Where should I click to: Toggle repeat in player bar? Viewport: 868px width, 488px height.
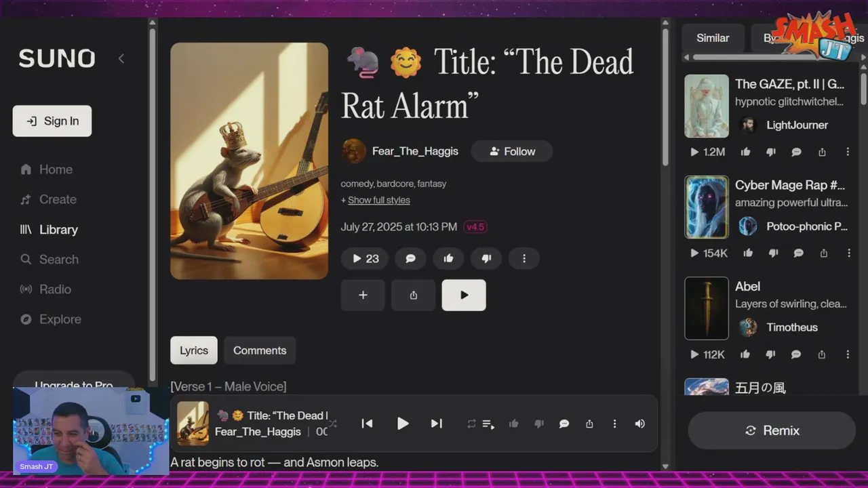click(x=471, y=424)
